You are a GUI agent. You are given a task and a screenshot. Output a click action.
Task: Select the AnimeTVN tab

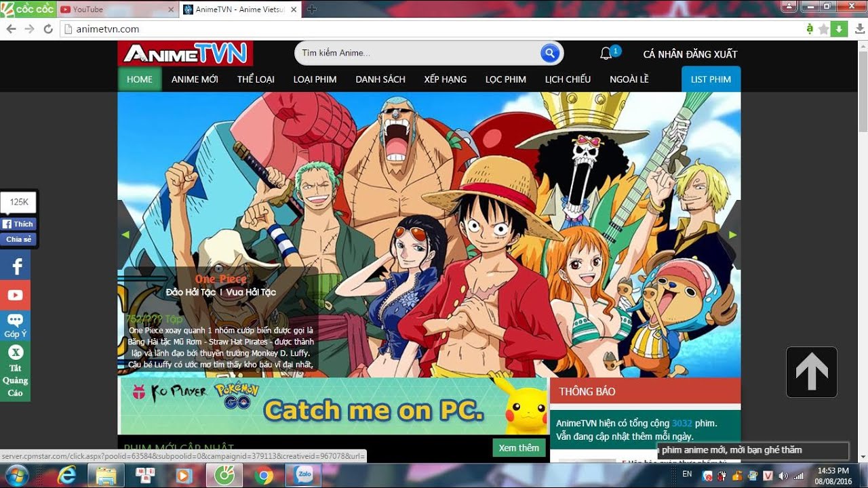tap(239, 9)
